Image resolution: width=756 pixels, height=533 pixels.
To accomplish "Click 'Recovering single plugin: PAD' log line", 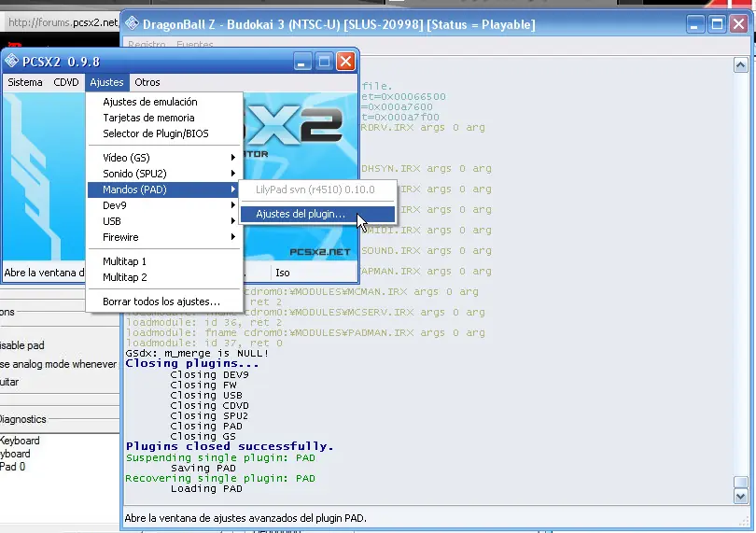I will (220, 479).
